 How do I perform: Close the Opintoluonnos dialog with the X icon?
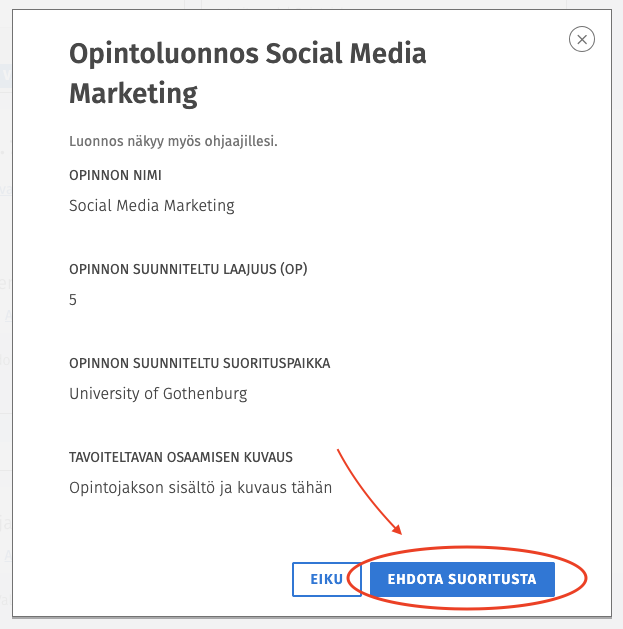pyautogui.click(x=582, y=39)
